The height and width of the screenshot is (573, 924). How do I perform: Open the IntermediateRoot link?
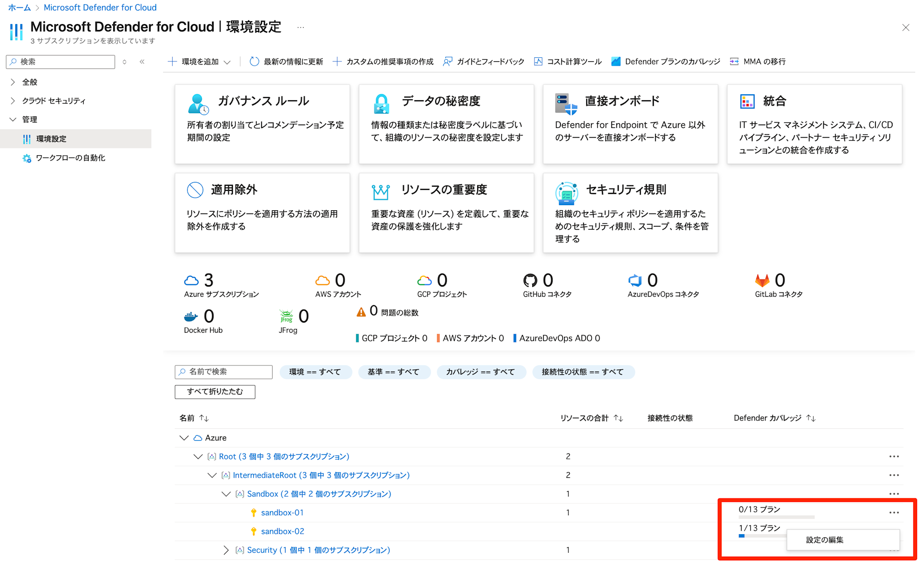(x=322, y=475)
